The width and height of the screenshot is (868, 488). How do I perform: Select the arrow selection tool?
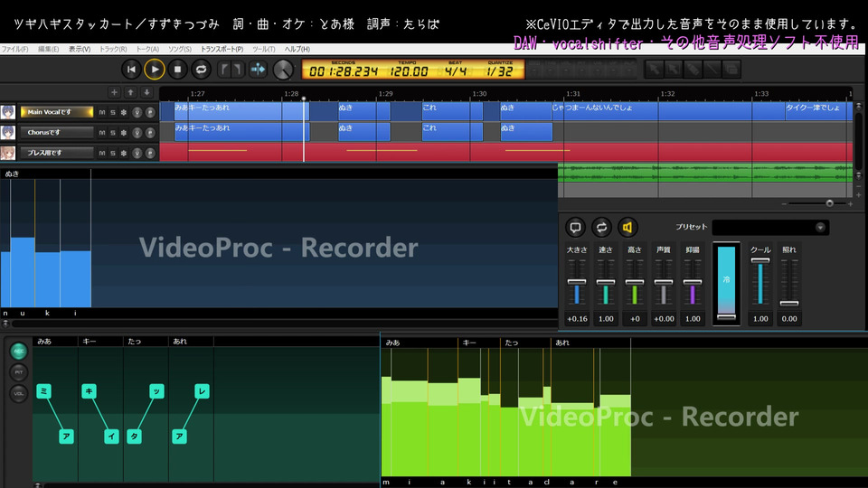655,70
